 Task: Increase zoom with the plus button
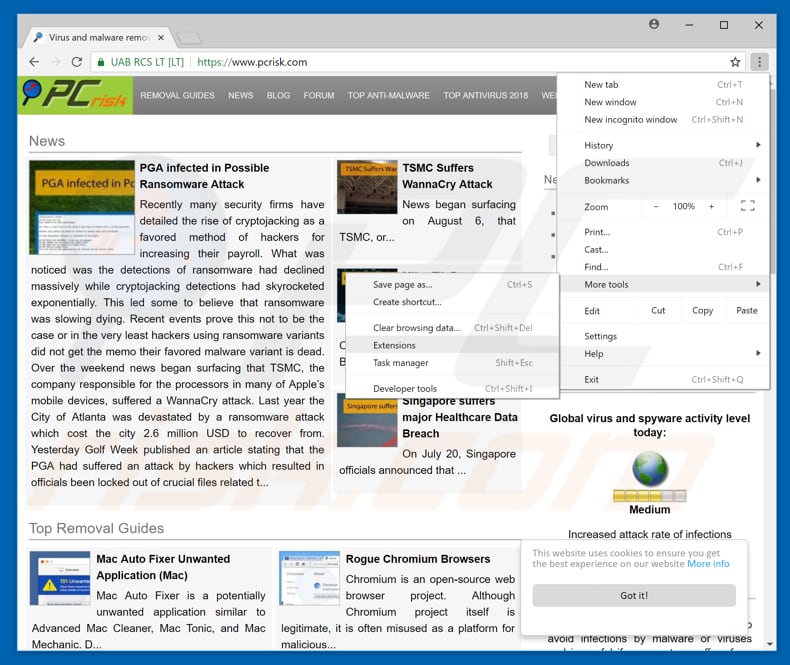click(x=712, y=207)
